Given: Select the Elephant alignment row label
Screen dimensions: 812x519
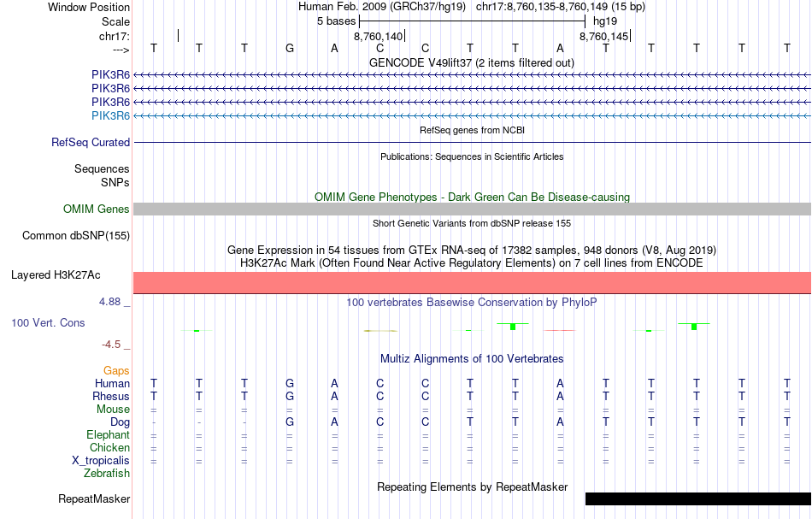Looking at the screenshot, I should tap(108, 434).
